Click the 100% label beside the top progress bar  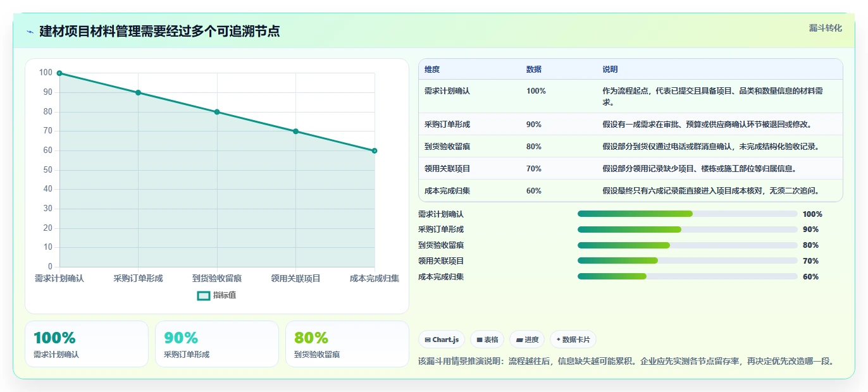pos(812,214)
